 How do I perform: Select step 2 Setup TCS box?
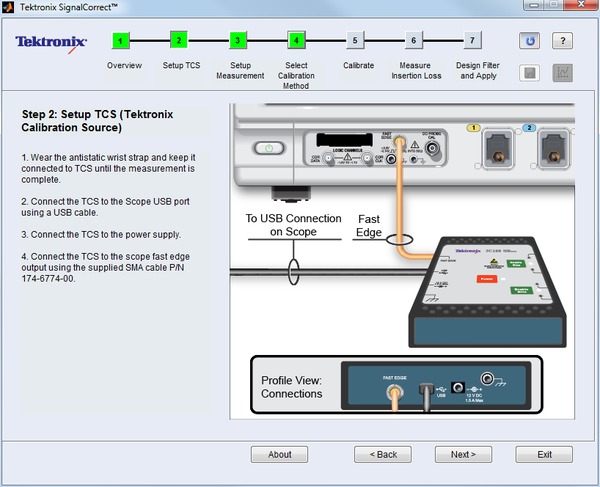(x=179, y=40)
